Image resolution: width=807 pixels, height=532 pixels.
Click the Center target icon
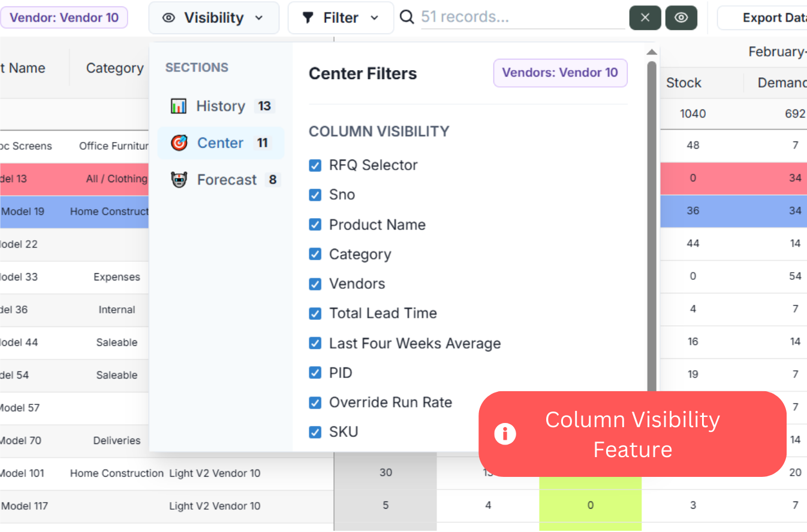tap(179, 143)
